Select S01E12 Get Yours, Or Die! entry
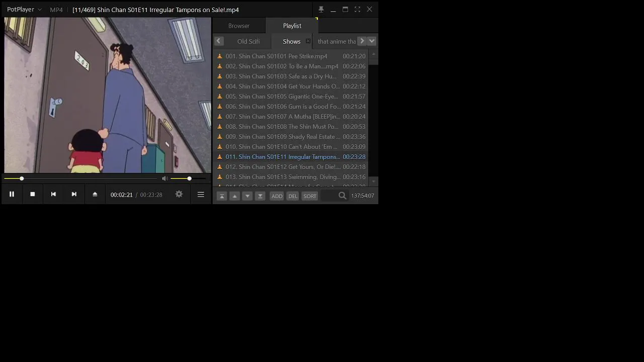The width and height of the screenshot is (644, 362). click(291, 167)
